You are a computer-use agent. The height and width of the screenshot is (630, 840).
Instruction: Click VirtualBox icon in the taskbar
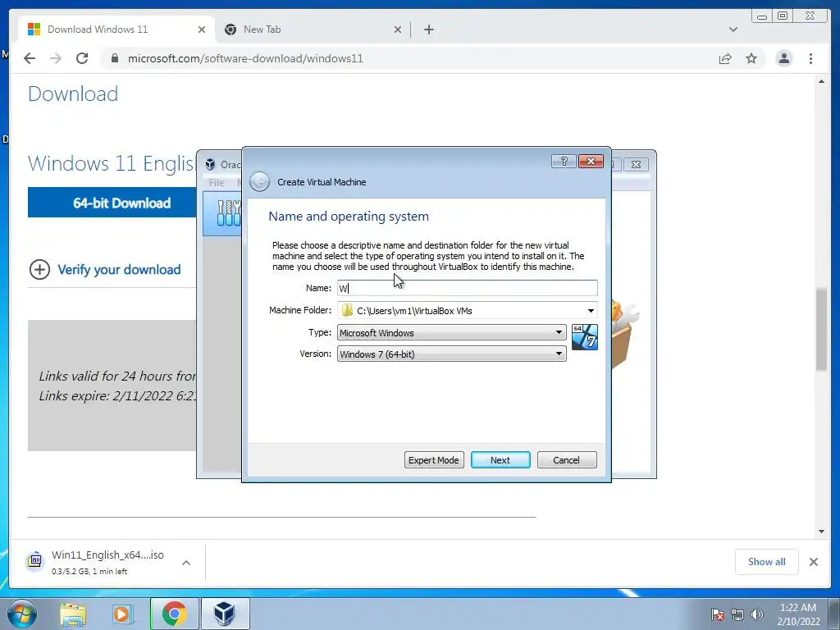click(225, 614)
